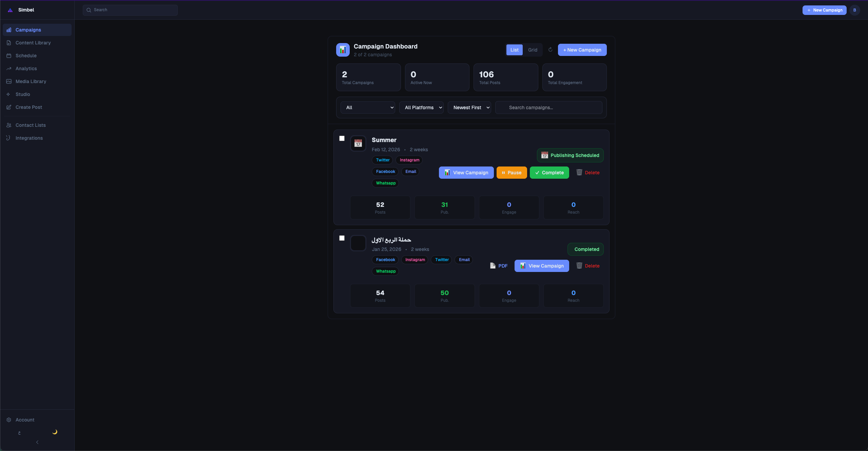Focus the Search campaigns input field
Image resolution: width=868 pixels, height=451 pixels.
pyautogui.click(x=548, y=107)
